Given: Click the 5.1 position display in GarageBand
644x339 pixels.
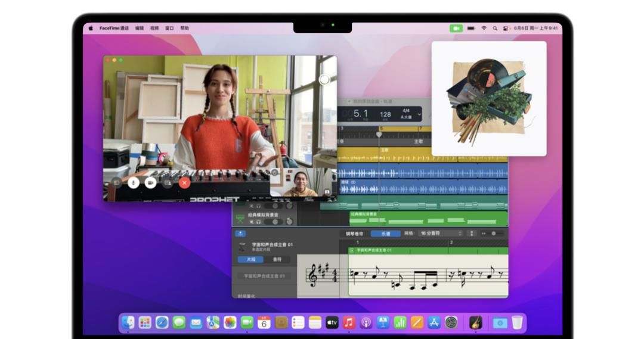Looking at the screenshot, I should pyautogui.click(x=361, y=114).
